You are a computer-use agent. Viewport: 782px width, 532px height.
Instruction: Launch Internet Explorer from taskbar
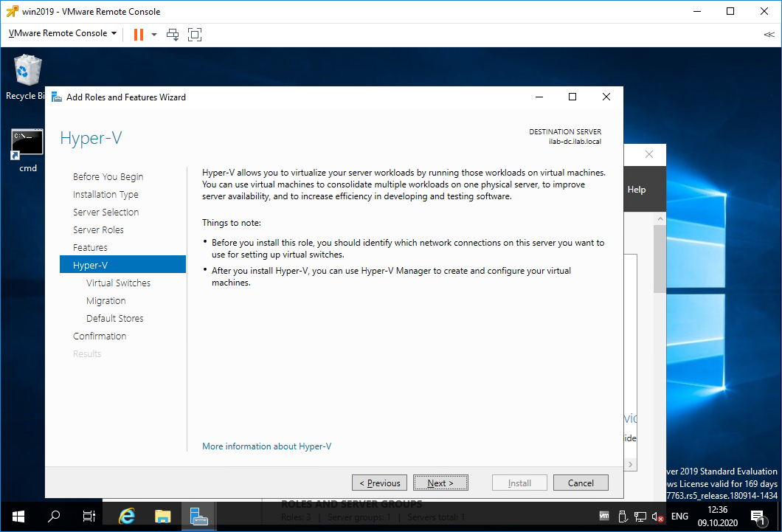click(x=127, y=517)
